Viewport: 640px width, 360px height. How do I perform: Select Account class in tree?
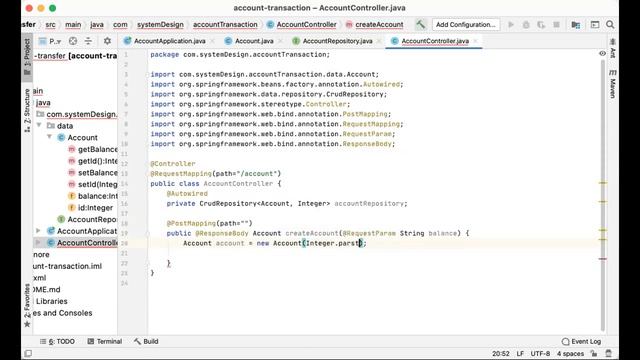82,138
